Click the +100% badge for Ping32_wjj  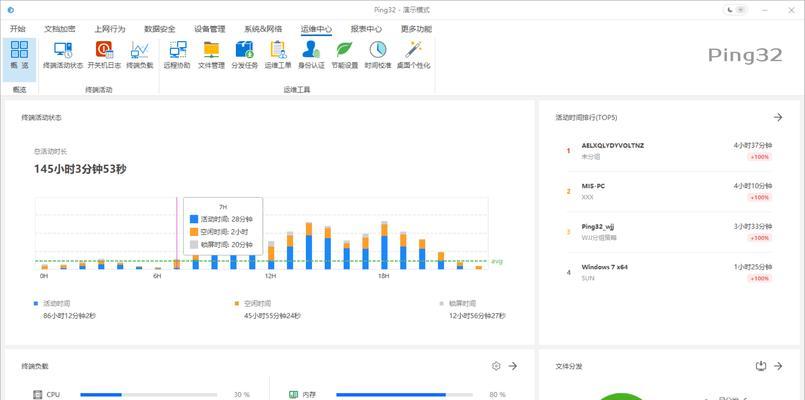click(x=759, y=238)
